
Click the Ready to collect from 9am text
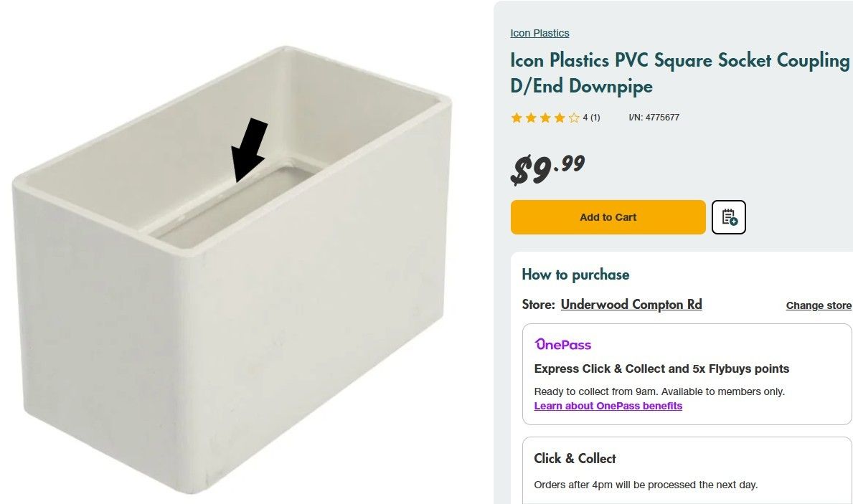tap(659, 391)
